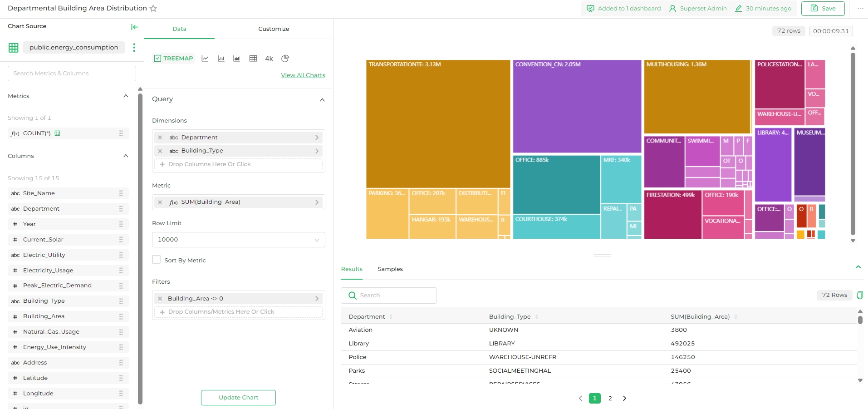Click Superset Admin owner label
868x409 pixels.
[x=698, y=9]
